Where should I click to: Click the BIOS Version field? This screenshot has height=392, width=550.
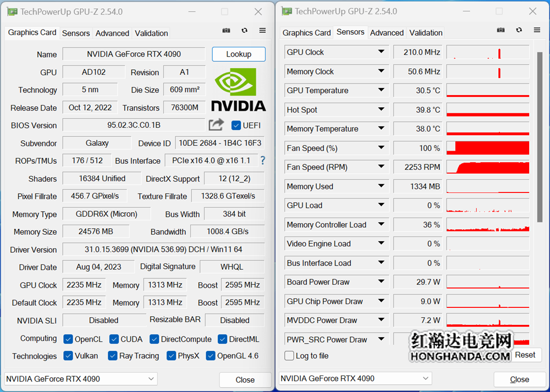134,125
